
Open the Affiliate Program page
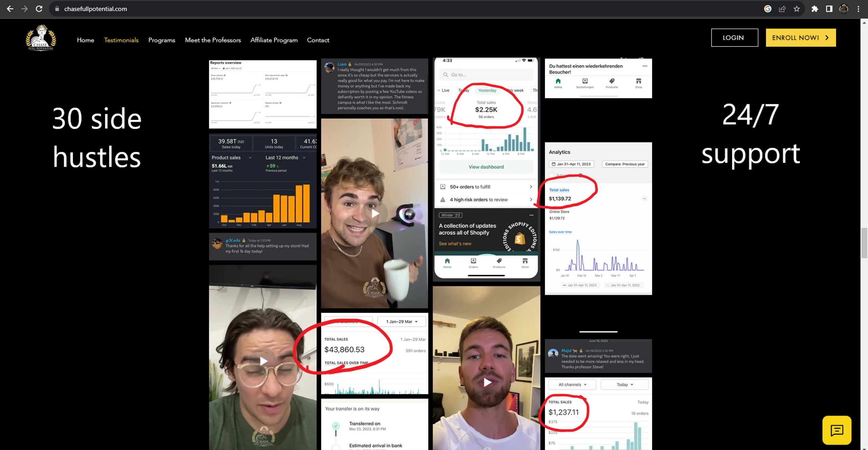[274, 40]
